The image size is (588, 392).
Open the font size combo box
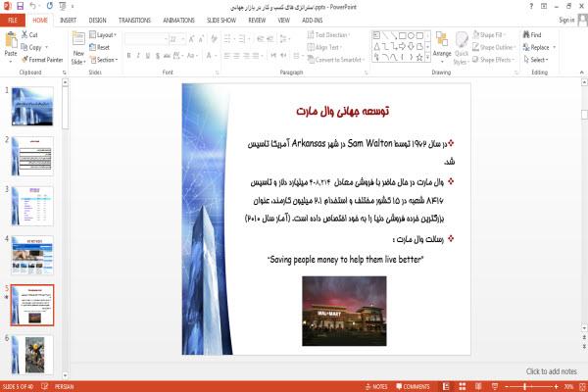tap(177, 39)
